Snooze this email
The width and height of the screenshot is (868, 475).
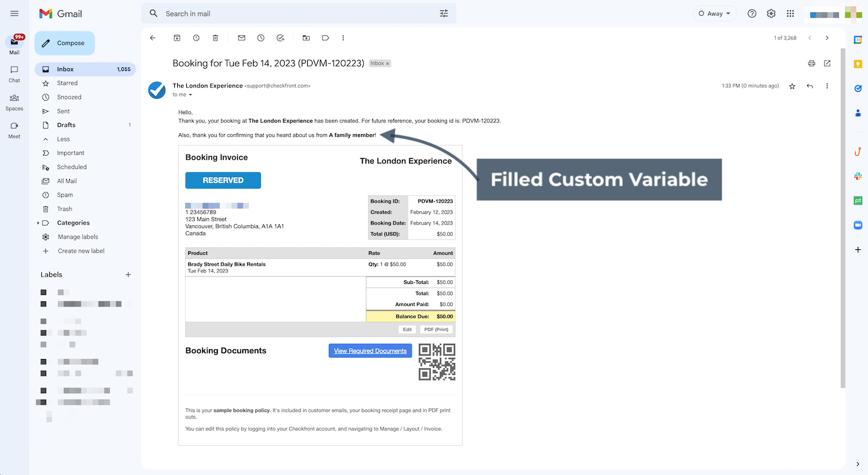point(261,38)
